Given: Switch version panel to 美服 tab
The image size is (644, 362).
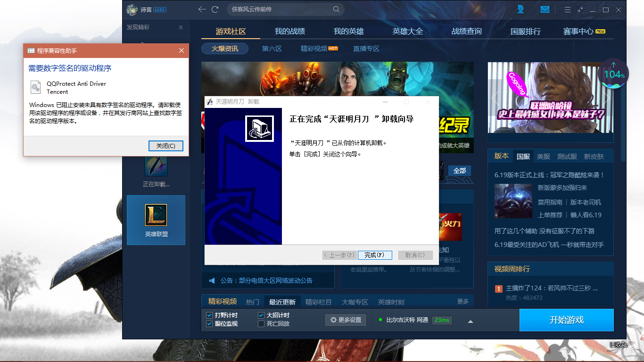Looking at the screenshot, I should tap(544, 156).
